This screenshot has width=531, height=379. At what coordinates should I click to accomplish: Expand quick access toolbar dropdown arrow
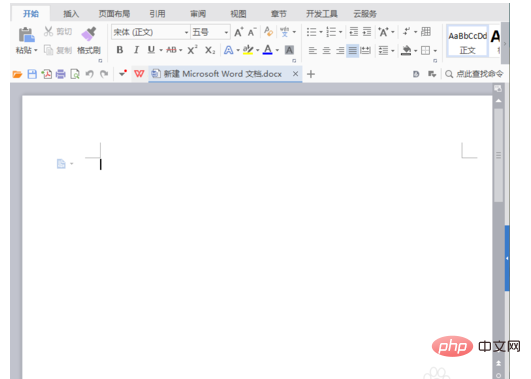coord(123,73)
